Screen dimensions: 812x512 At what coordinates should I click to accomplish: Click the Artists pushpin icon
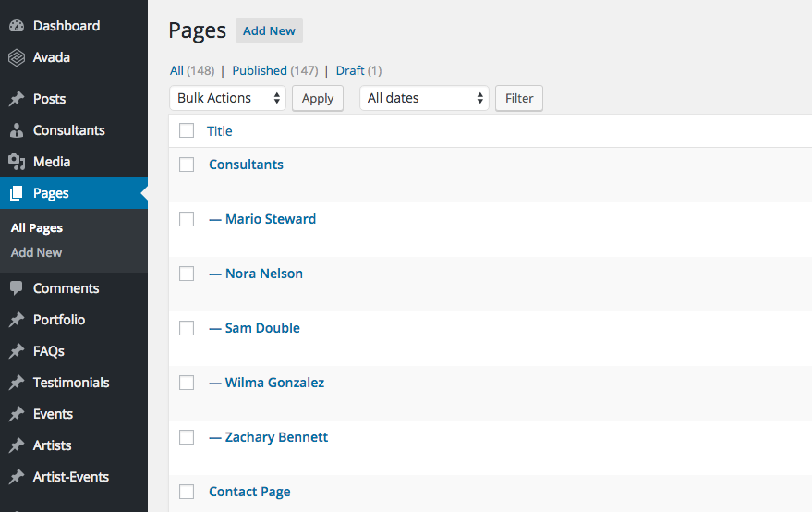[x=17, y=445]
